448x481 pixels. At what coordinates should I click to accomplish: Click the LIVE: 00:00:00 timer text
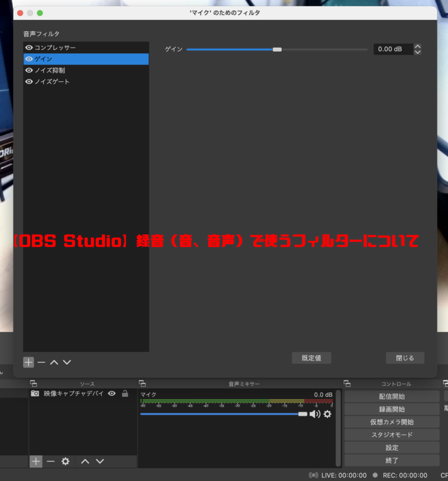pos(344,475)
